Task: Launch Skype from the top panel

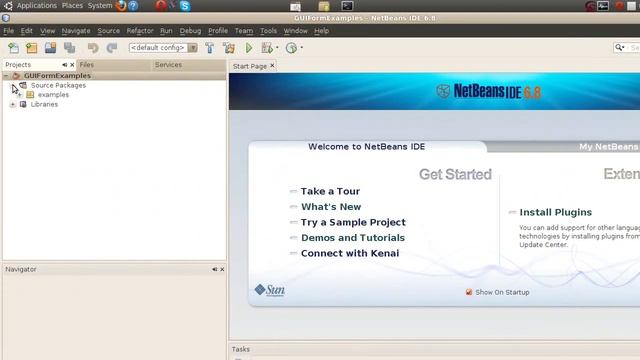Action: pos(185,6)
